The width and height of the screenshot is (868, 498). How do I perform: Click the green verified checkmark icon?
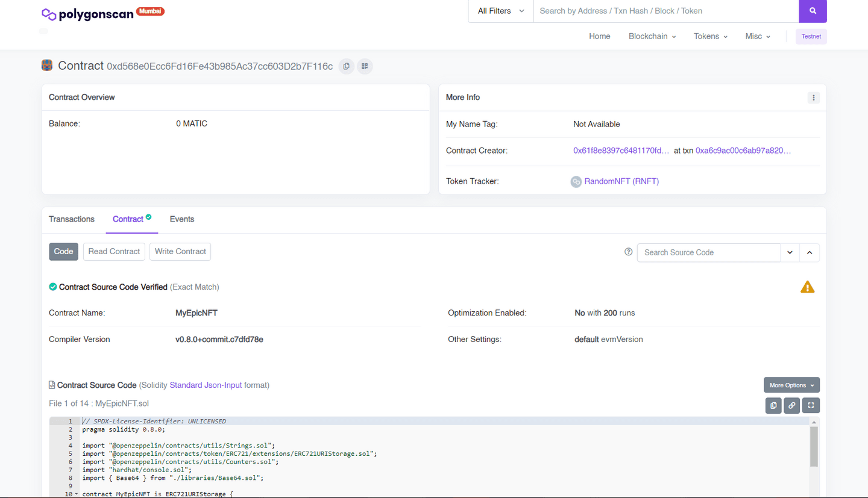(x=53, y=287)
